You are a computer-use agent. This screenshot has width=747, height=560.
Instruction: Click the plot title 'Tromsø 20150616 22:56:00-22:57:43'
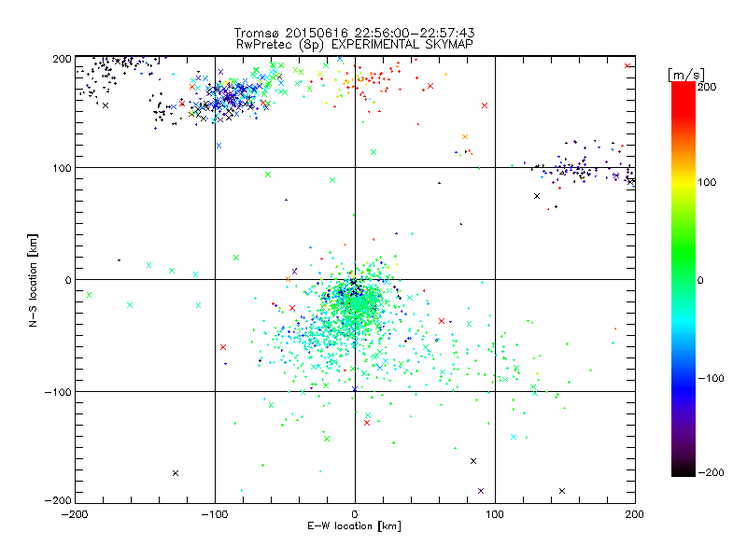point(354,33)
